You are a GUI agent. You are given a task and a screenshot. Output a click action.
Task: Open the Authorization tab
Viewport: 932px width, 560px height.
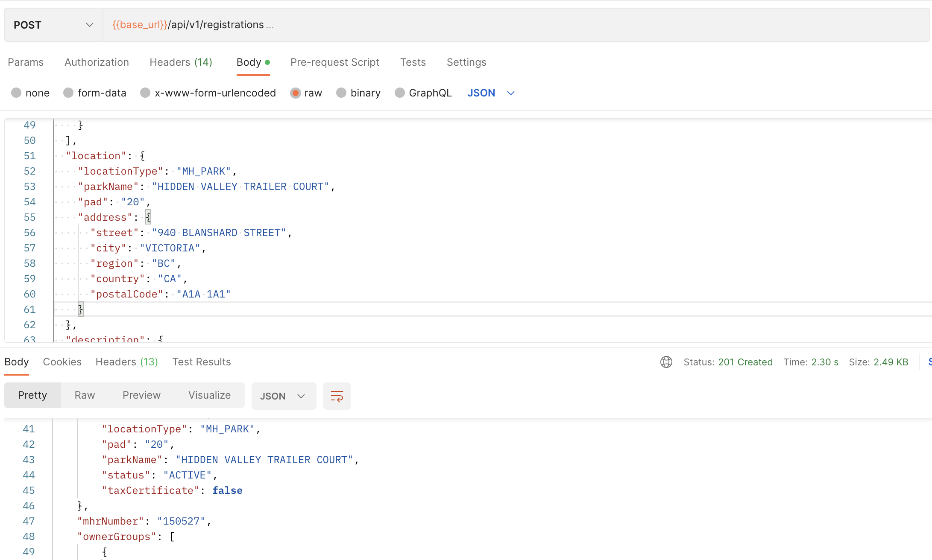[97, 62]
